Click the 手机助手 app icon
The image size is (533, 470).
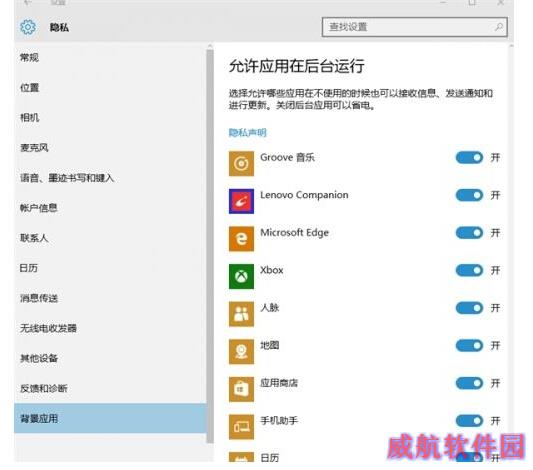coord(241,427)
